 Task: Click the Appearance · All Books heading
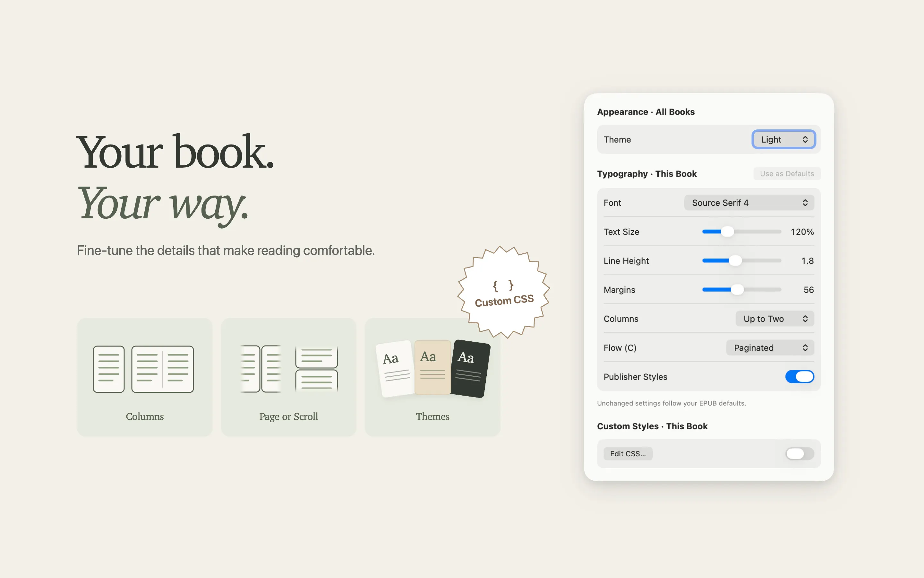click(646, 112)
